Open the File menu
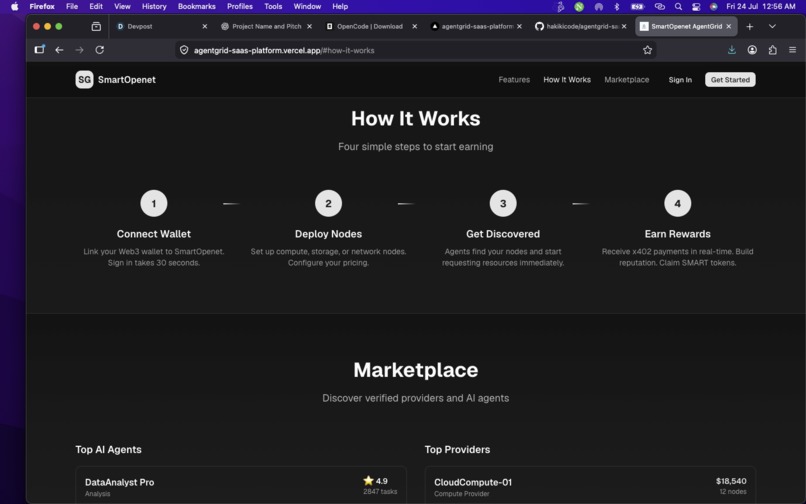 [x=72, y=7]
